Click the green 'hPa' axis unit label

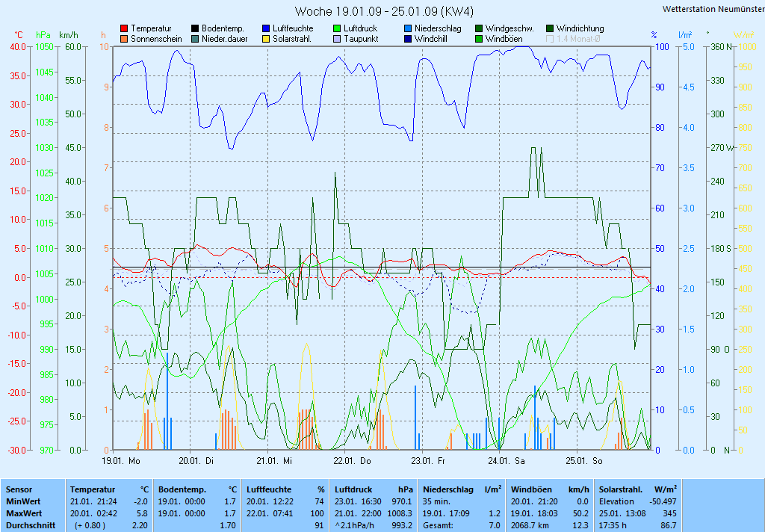[43, 35]
